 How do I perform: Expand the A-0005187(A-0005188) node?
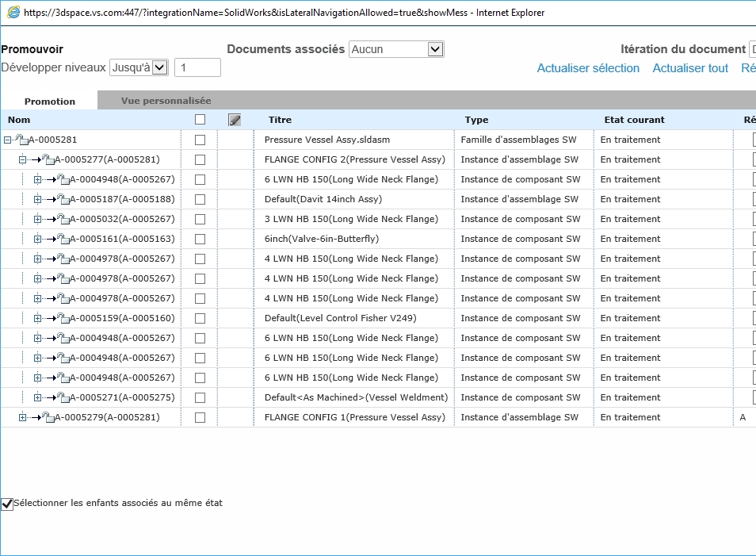coord(37,199)
